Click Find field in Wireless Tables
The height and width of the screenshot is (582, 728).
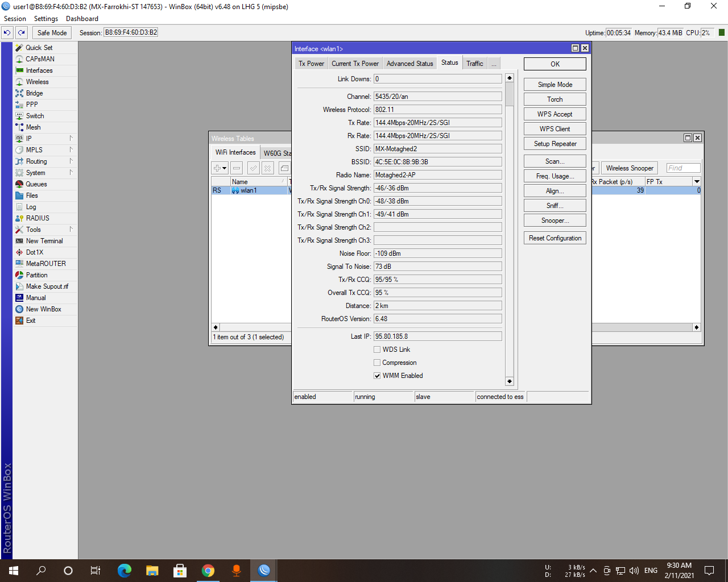coord(683,168)
